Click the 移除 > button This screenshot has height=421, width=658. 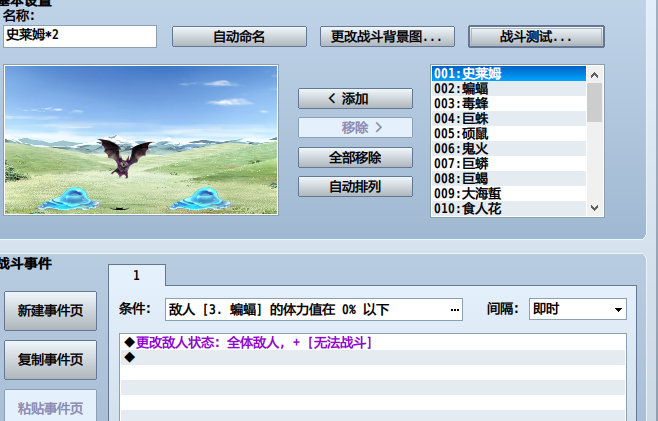pos(355,127)
